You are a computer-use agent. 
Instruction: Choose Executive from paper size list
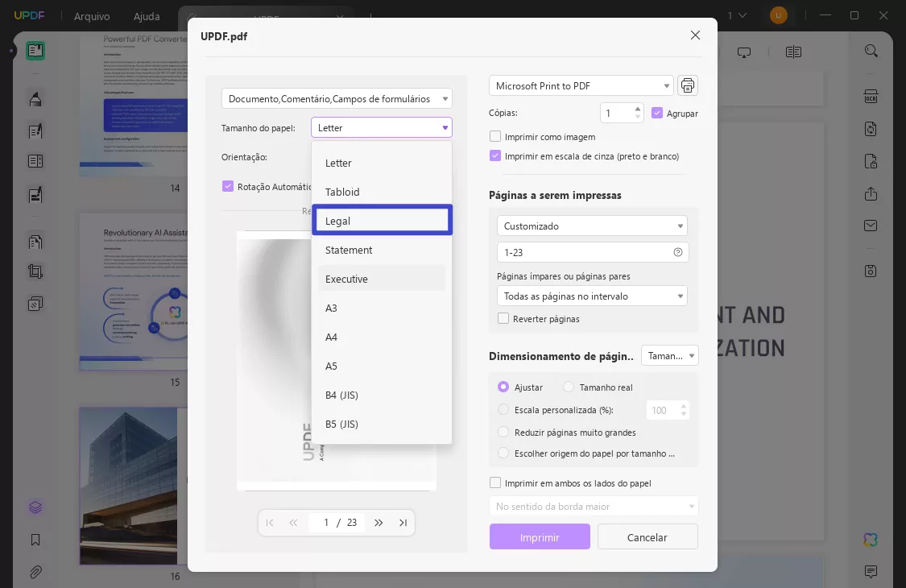coord(382,279)
